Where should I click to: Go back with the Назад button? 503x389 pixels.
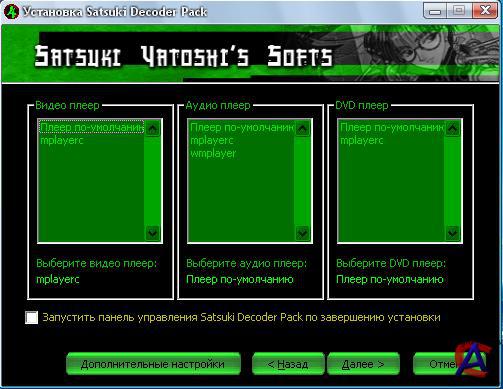288,364
